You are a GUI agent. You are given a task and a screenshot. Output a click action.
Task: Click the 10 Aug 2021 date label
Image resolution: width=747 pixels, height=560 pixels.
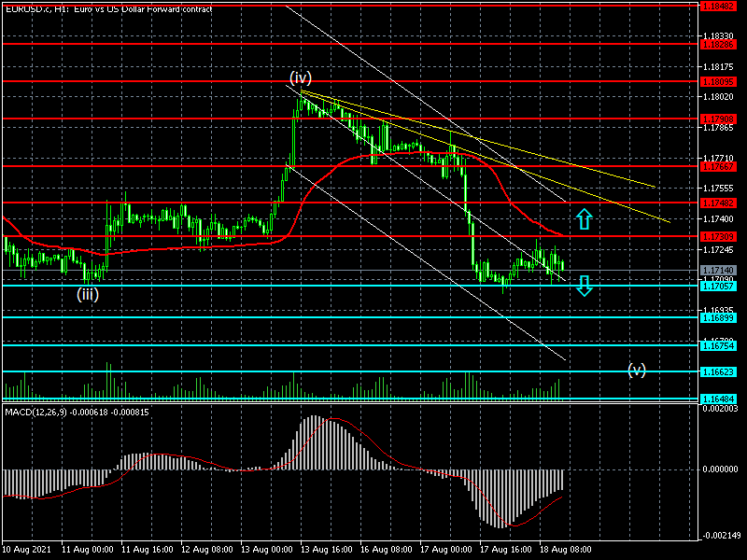pyautogui.click(x=27, y=550)
